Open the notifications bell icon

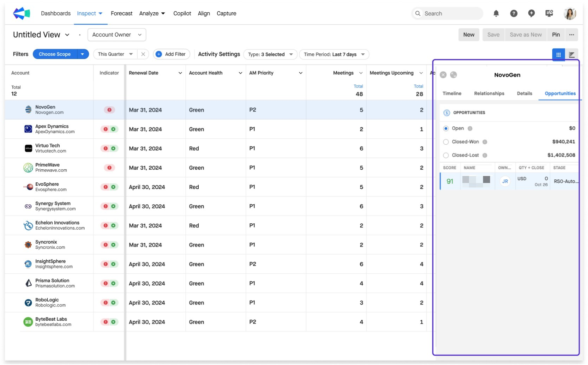coord(496,13)
